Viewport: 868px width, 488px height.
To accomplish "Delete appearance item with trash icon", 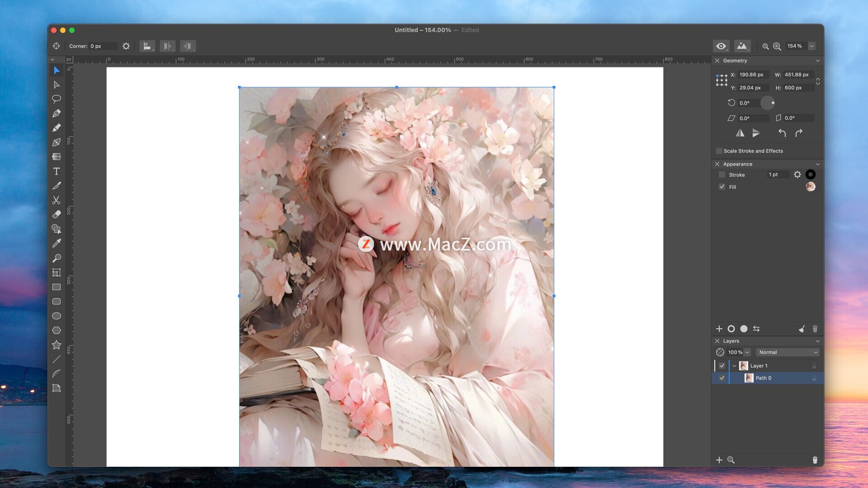I will pyautogui.click(x=815, y=329).
